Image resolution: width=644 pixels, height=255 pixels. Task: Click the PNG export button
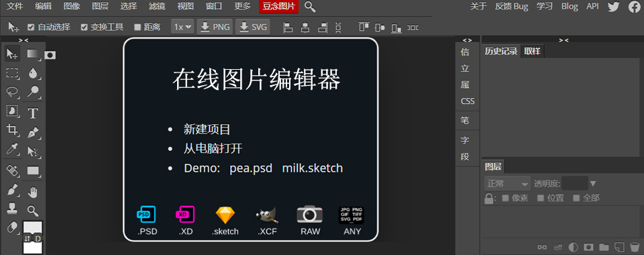pos(215,27)
